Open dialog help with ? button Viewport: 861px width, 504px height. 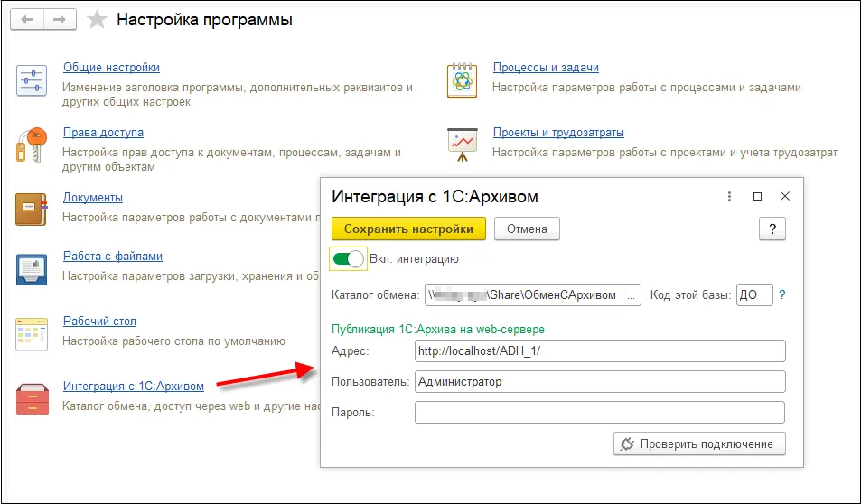(772, 229)
